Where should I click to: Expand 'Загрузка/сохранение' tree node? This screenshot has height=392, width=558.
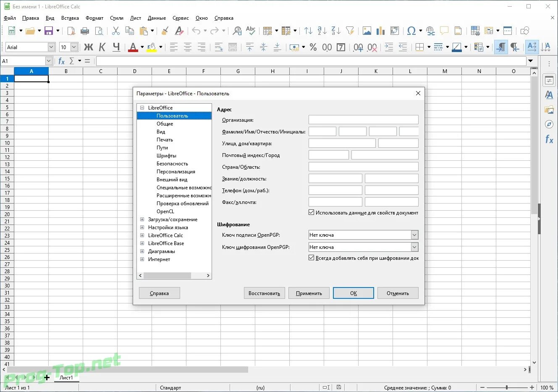click(142, 219)
